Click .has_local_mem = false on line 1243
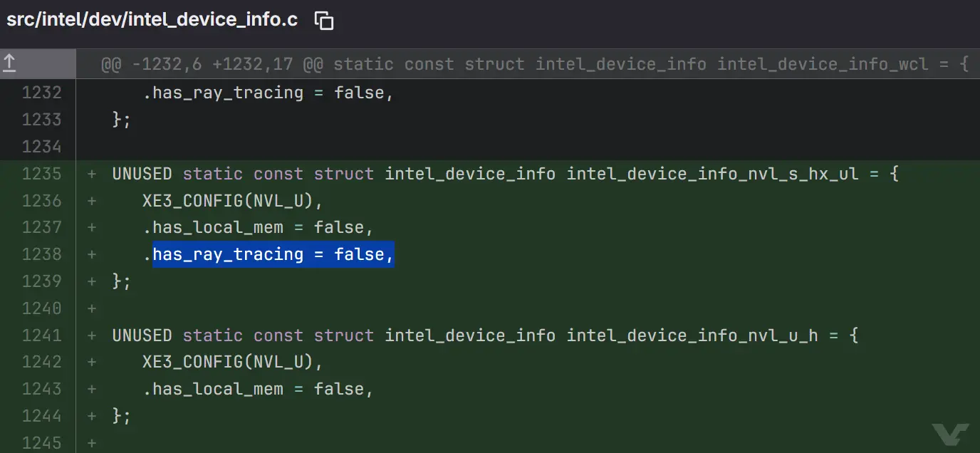980x453 pixels. coord(258,389)
